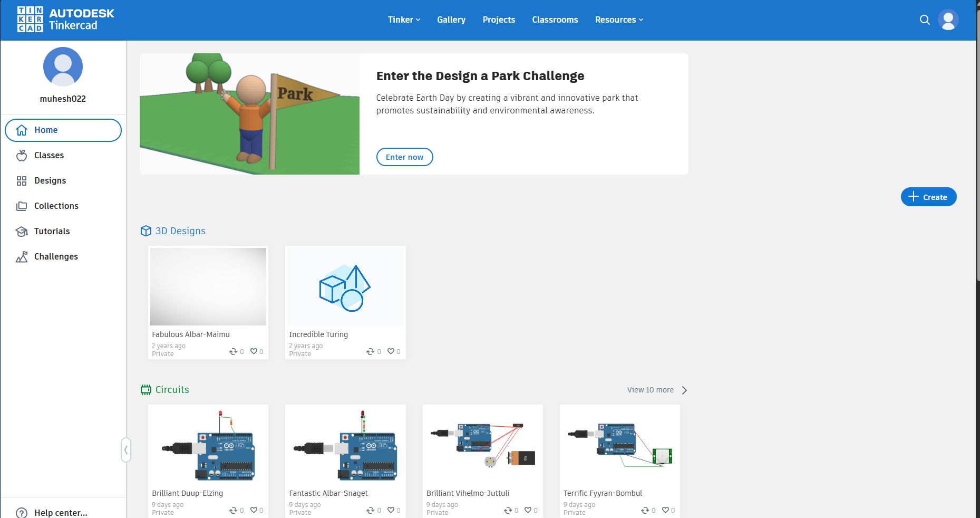Click the Classes apple icon
The height and width of the screenshot is (518, 980).
[22, 156]
